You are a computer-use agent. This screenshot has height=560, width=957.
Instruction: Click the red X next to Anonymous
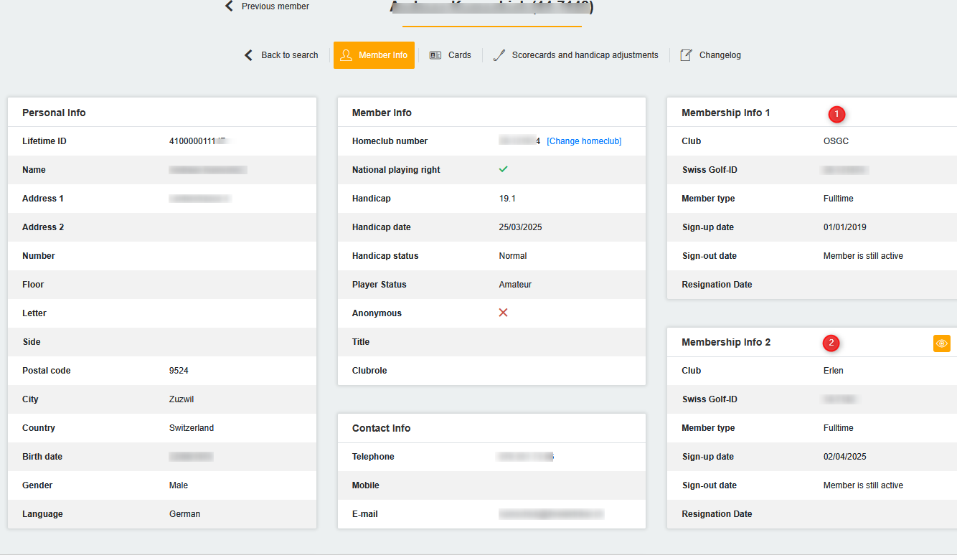(x=503, y=313)
